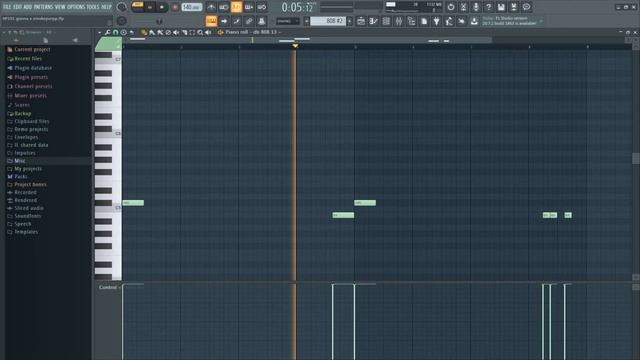Screen dimensions: 640x360
Task: Open the global snap '(none)' dropdown
Action: coord(288,21)
